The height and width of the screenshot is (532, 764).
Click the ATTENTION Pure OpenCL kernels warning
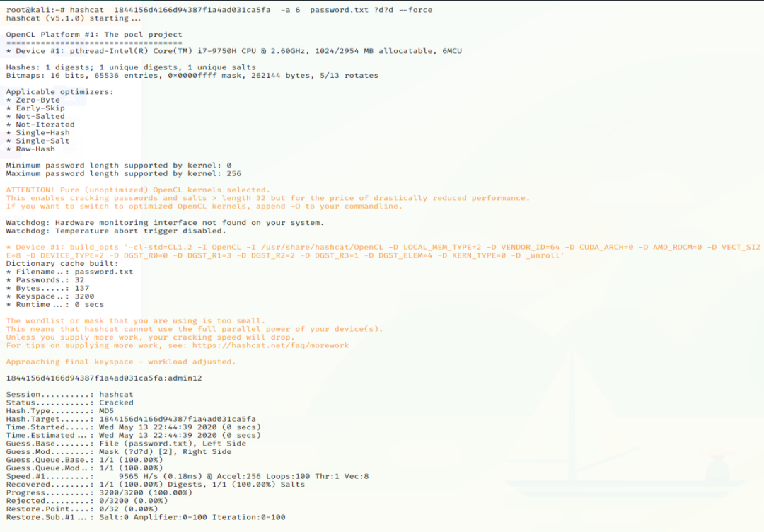click(138, 190)
